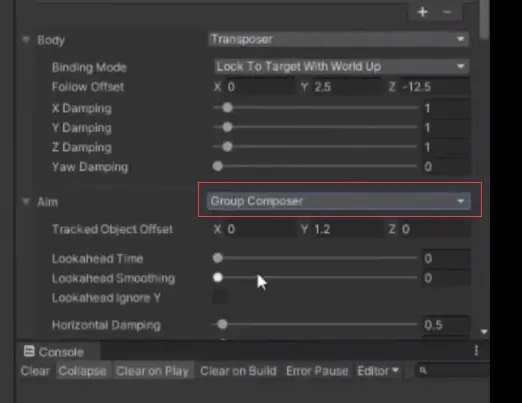Click the Lookahead Smoothing label
This screenshot has height=403, width=522.
coord(113,278)
